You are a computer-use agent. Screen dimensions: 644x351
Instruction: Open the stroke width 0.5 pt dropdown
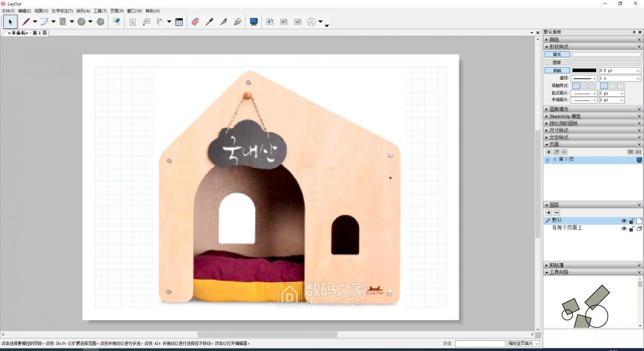pos(620,71)
